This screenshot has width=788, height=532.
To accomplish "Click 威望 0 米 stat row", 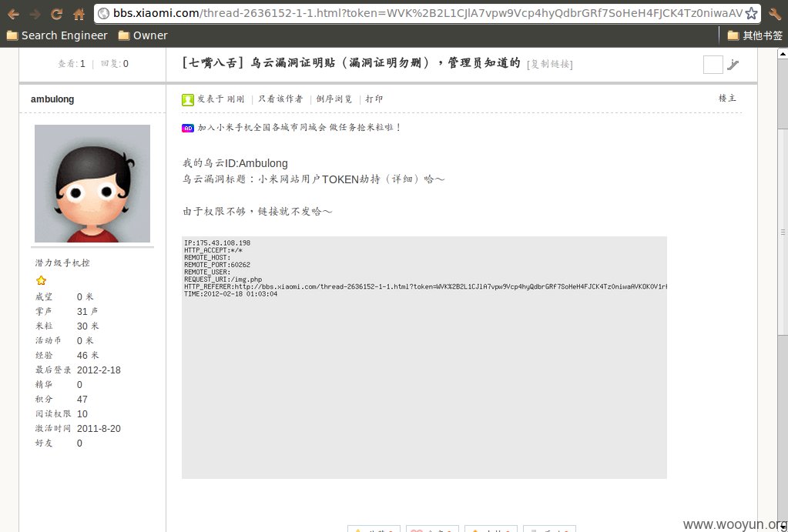I will (x=65, y=297).
